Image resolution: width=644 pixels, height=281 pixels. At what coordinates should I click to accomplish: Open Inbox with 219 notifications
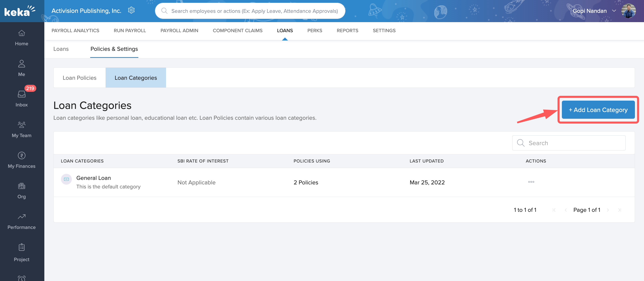[x=21, y=94]
